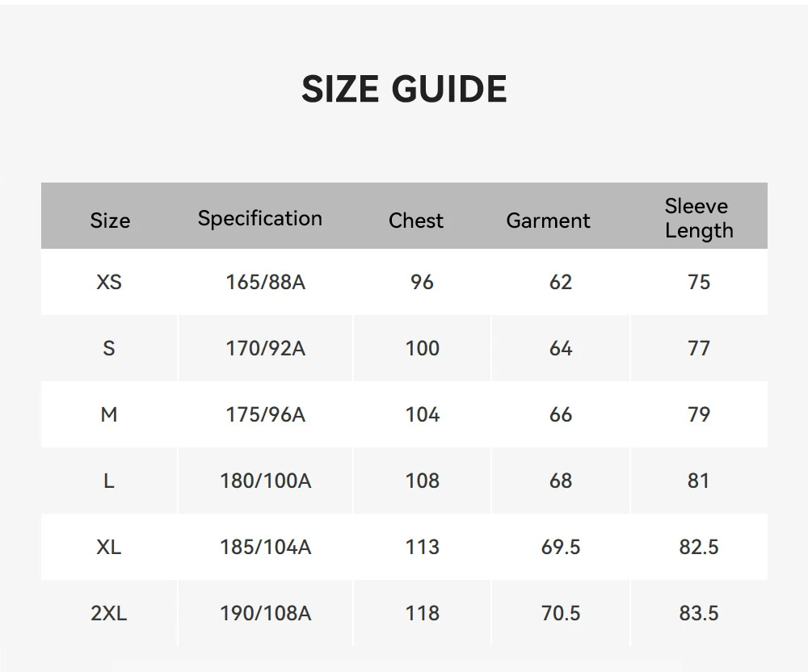Click the Chest column header
Image resolution: width=808 pixels, height=672 pixels.
click(x=416, y=220)
